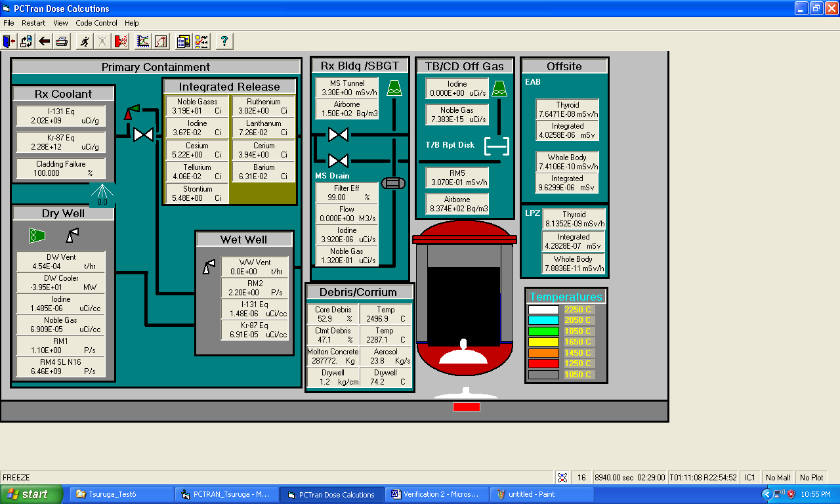Switch to the PCTRAN_Tsuruga taskbar window

coord(226,494)
